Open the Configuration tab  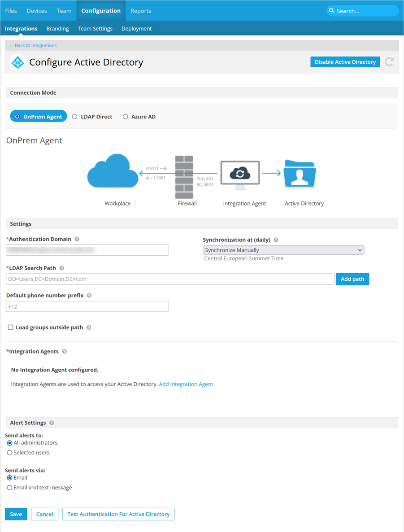click(101, 10)
